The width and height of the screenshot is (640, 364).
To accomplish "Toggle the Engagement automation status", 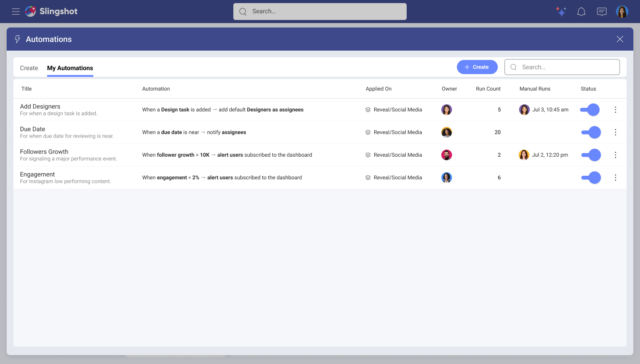I will (591, 178).
